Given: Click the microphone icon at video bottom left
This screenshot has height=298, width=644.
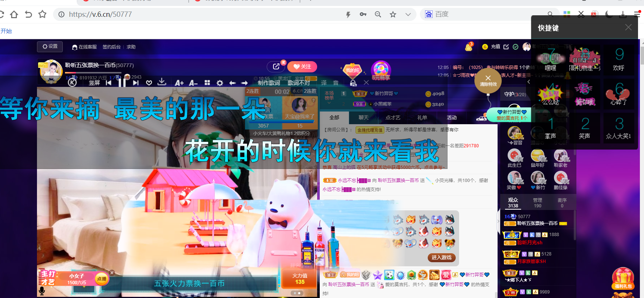Looking at the screenshot, I should coord(42,291).
